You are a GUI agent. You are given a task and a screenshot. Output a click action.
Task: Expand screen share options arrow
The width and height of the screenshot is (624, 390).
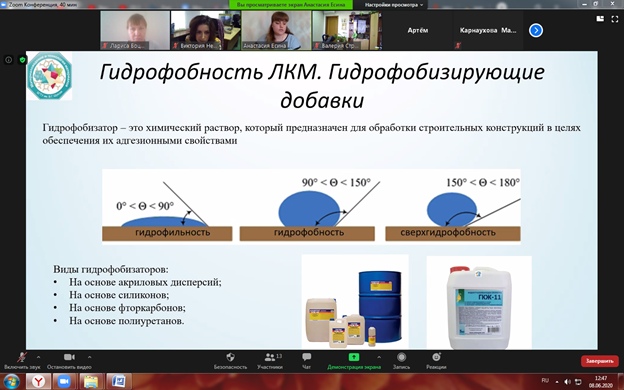[379, 357]
